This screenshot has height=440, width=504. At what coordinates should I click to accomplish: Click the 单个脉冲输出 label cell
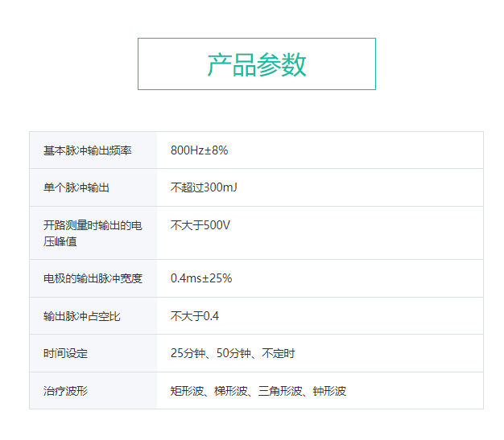click(76, 187)
